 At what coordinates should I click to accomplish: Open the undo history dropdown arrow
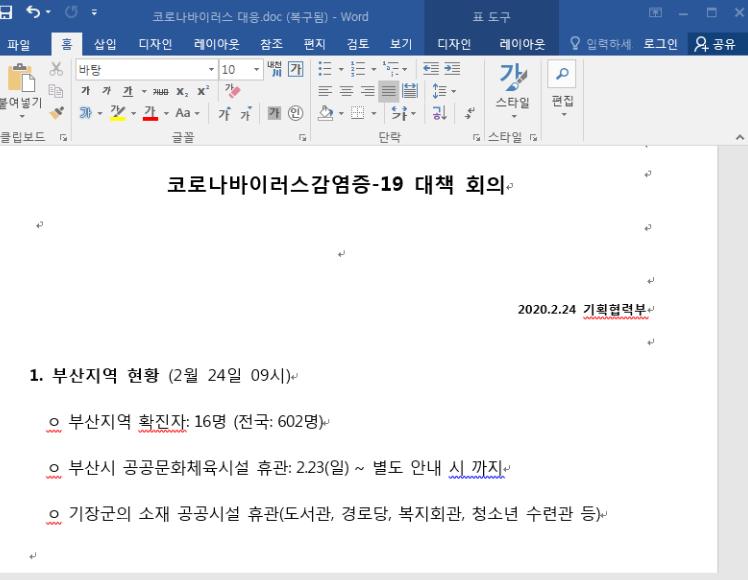48,12
